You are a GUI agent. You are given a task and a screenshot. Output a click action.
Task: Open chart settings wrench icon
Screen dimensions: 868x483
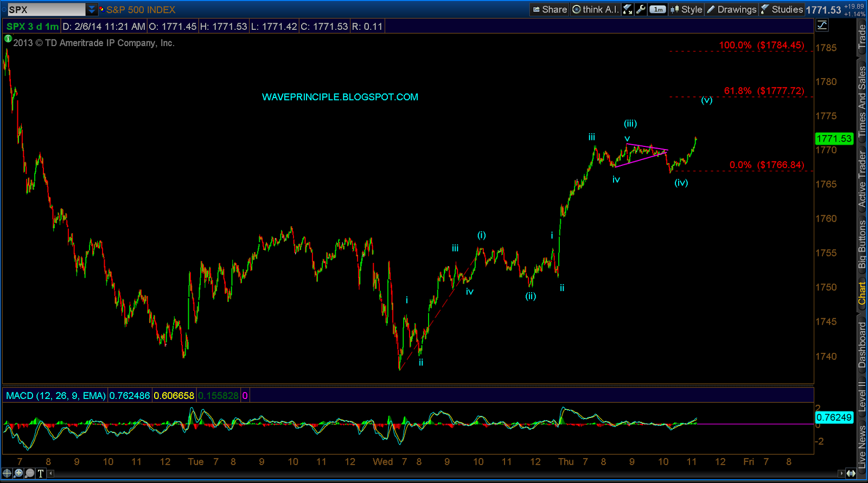tap(641, 9)
